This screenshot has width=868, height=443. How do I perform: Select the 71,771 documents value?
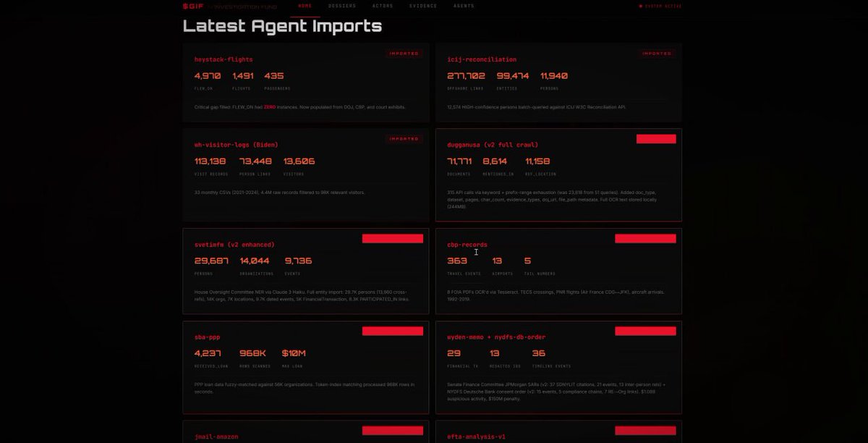459,161
